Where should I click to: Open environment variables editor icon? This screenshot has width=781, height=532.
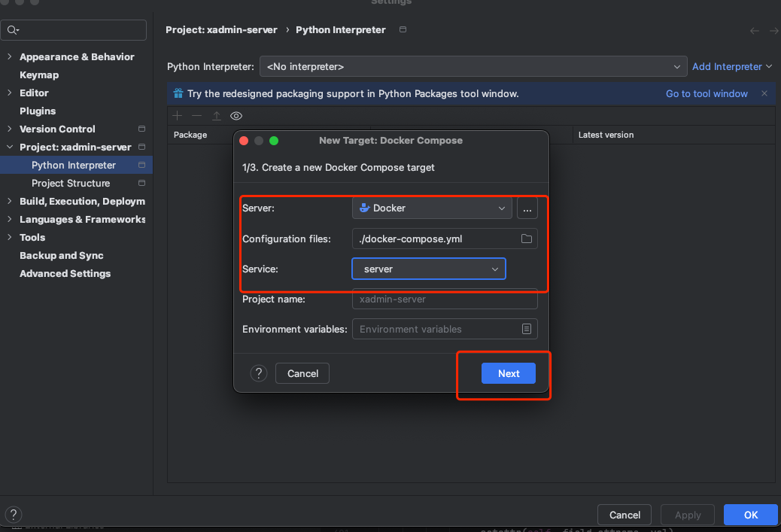coord(527,329)
